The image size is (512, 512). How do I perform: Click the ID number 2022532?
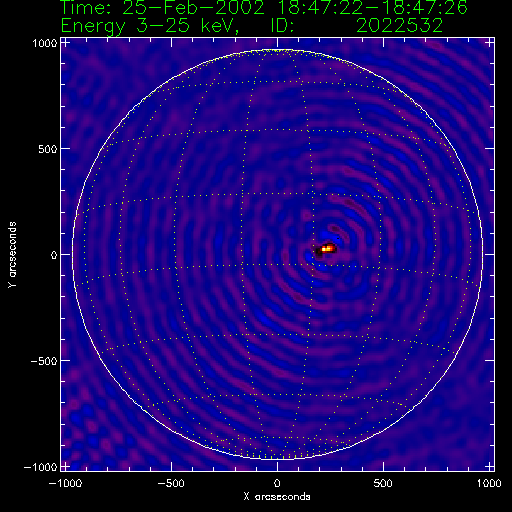399,25
